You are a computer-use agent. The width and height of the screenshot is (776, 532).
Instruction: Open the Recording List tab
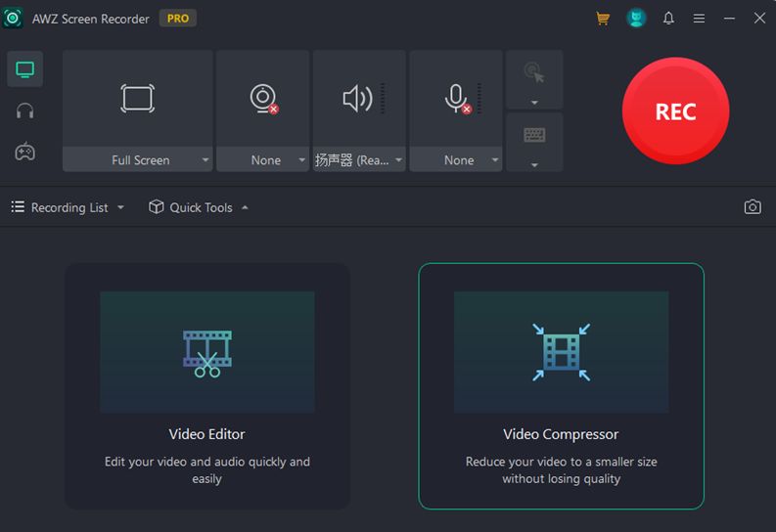(68, 207)
